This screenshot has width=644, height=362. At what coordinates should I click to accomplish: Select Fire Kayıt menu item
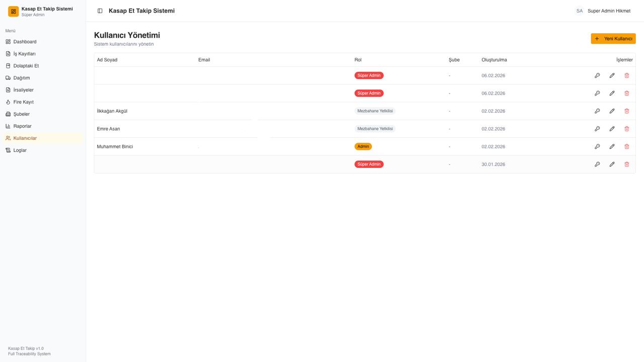pyautogui.click(x=23, y=102)
